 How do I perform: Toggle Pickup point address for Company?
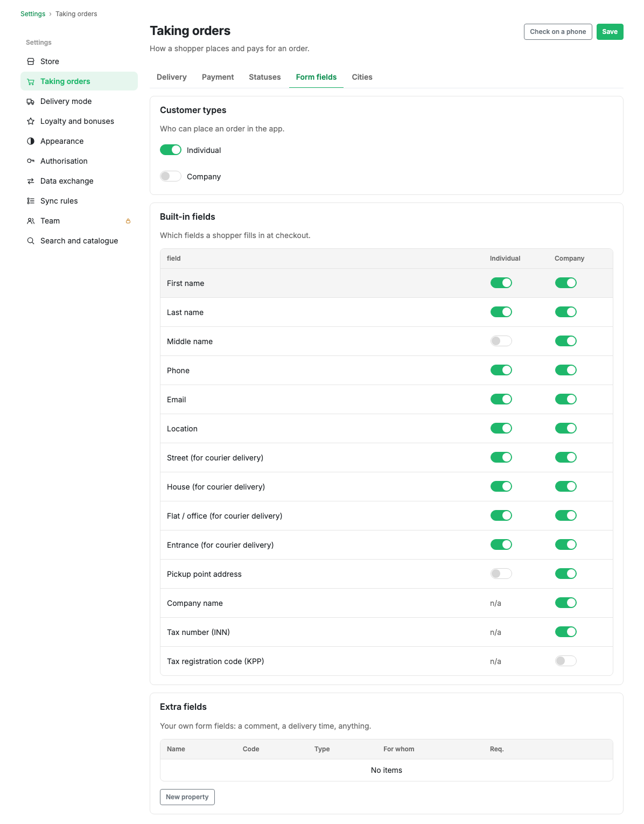(566, 574)
